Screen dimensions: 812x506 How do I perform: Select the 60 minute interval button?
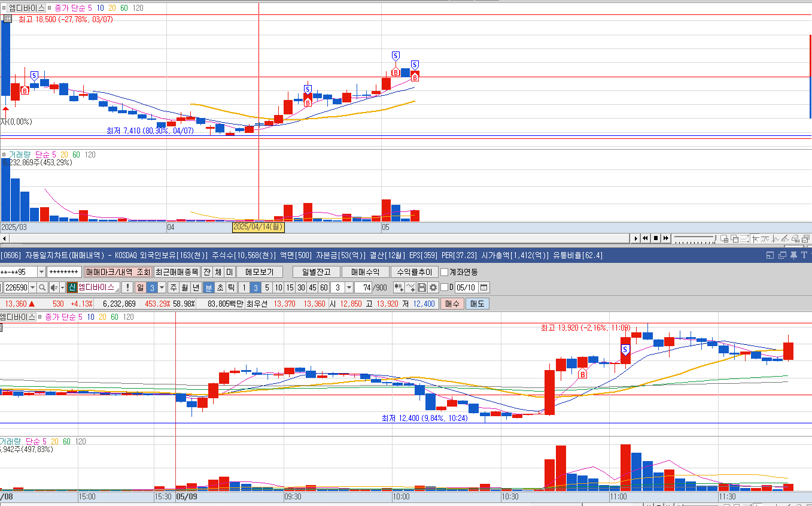click(324, 287)
